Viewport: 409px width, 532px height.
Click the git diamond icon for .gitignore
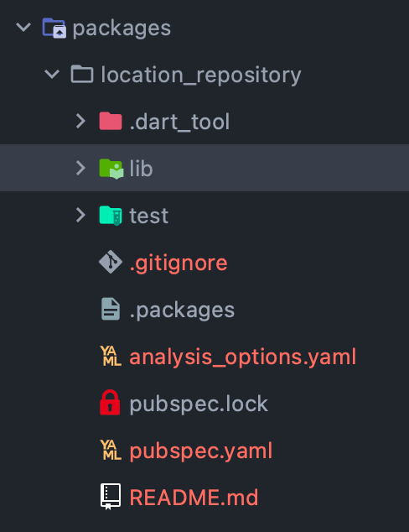111,262
